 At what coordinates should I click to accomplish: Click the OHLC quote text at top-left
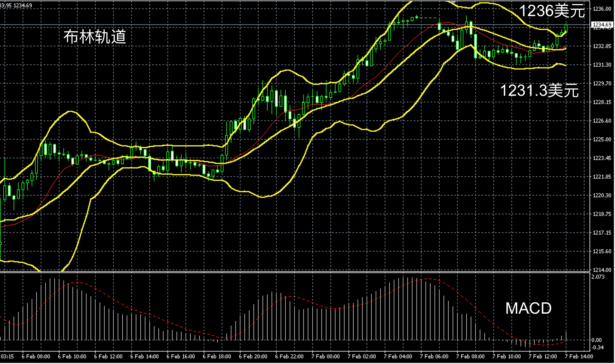point(16,5)
